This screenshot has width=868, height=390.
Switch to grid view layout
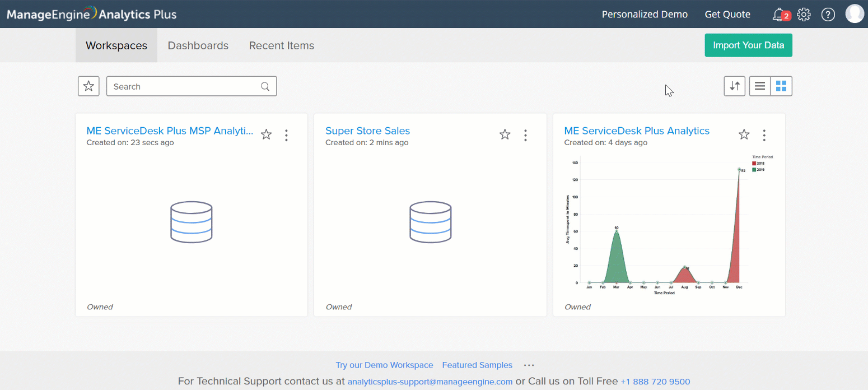[781, 86]
